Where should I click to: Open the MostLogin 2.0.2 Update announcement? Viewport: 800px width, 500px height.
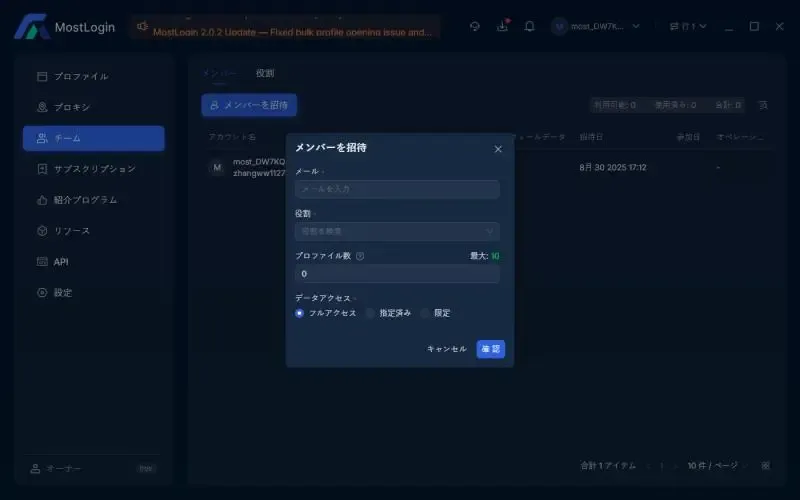[292, 32]
